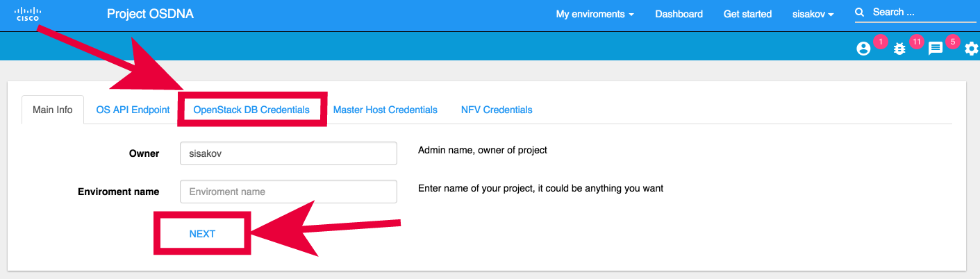Go to the Dashboard link

point(679,14)
